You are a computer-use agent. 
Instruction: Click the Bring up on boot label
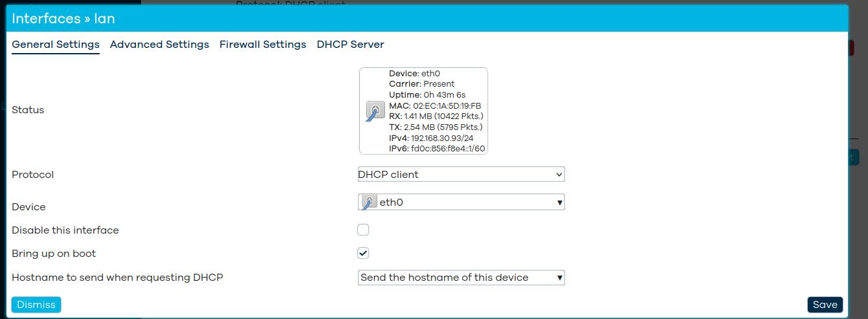click(54, 254)
